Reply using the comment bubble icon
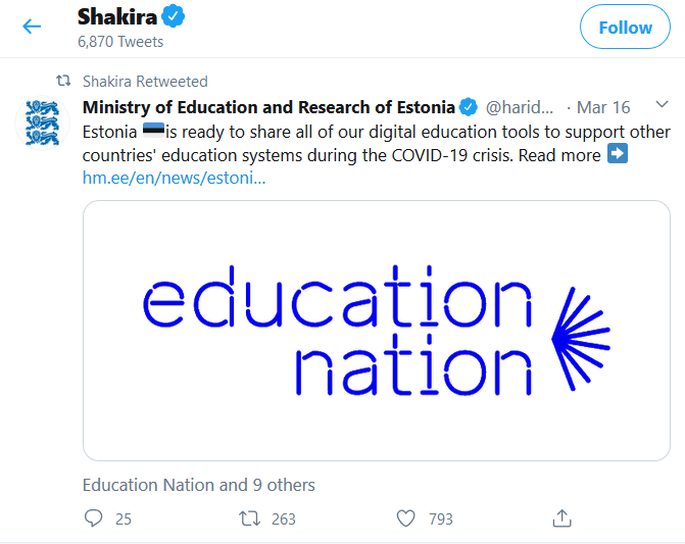 pyautogui.click(x=93, y=519)
